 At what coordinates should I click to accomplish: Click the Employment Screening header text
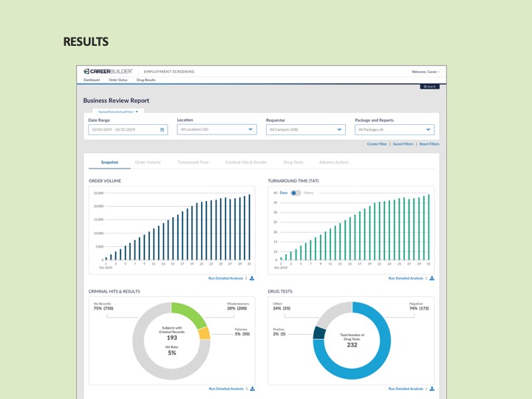pos(169,72)
